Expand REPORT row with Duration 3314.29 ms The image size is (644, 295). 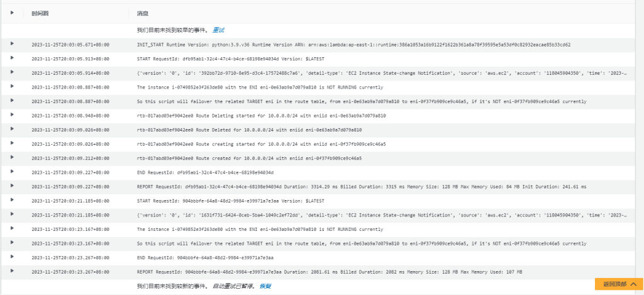[12, 186]
